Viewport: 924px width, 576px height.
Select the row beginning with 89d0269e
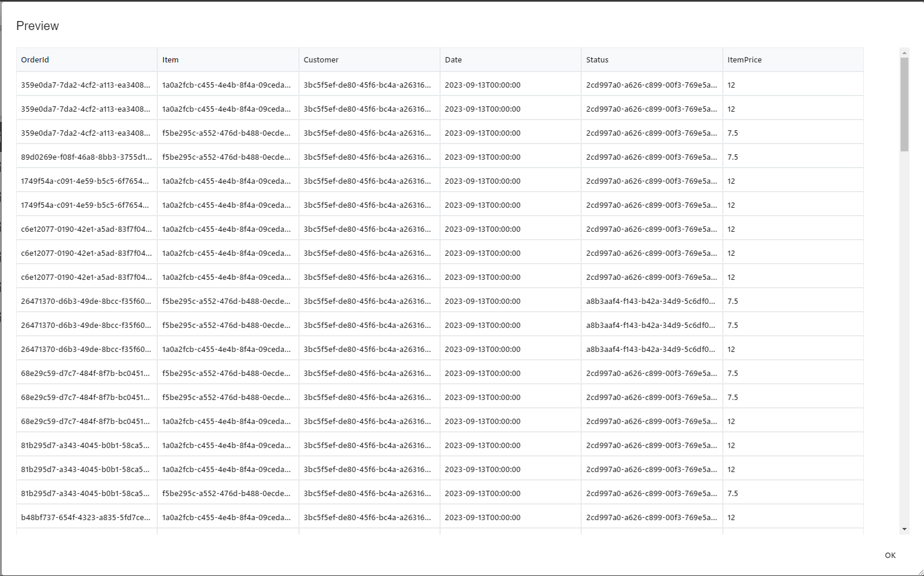86,156
